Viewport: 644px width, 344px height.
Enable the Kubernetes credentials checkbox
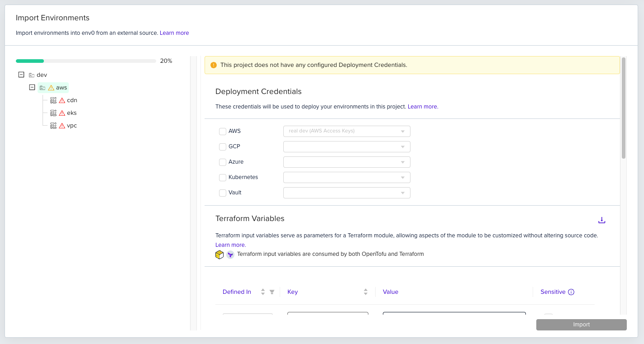pos(223,178)
